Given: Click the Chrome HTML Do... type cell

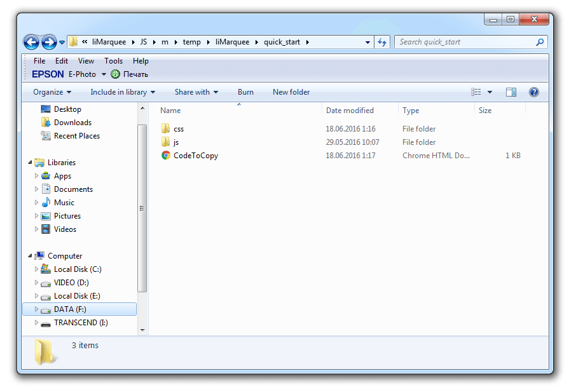Looking at the screenshot, I should (x=436, y=156).
